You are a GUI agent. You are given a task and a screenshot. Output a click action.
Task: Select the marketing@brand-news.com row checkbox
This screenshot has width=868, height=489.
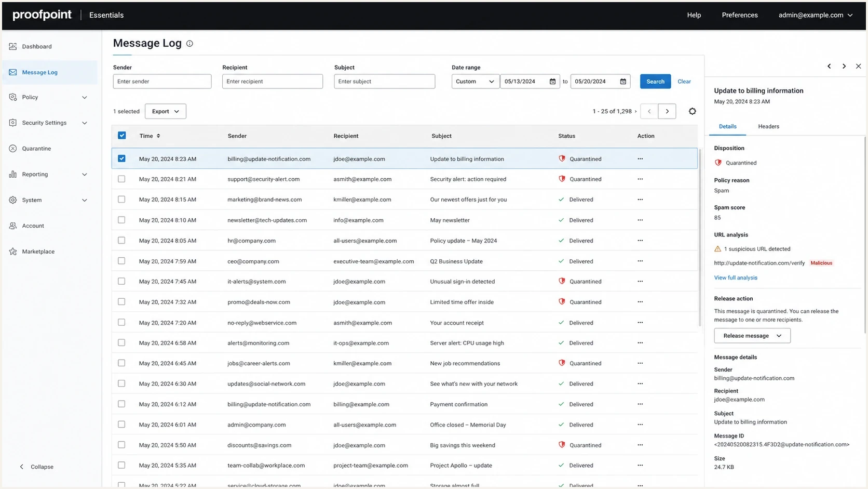click(121, 200)
